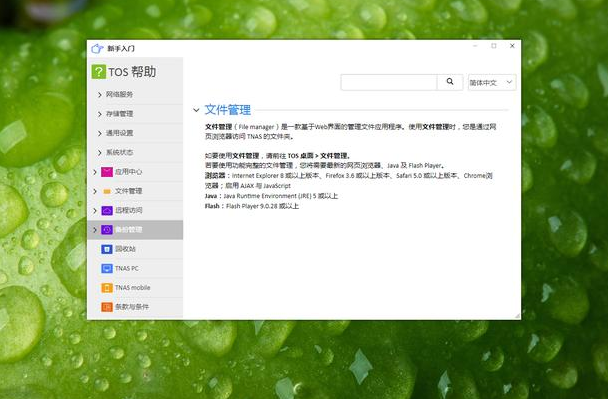Expand the 存储管理 section
This screenshot has width=608, height=399.
click(100, 114)
